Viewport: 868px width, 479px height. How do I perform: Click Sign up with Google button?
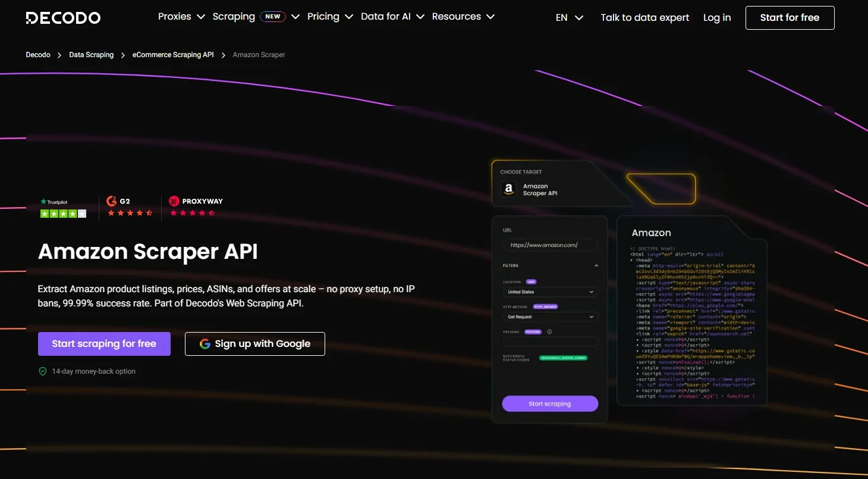coord(255,344)
